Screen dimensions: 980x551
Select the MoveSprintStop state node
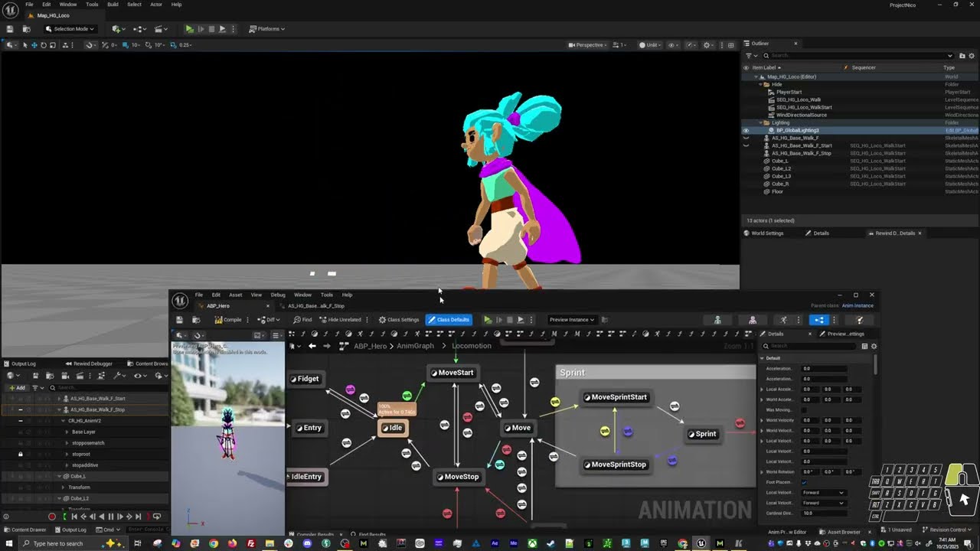point(615,465)
